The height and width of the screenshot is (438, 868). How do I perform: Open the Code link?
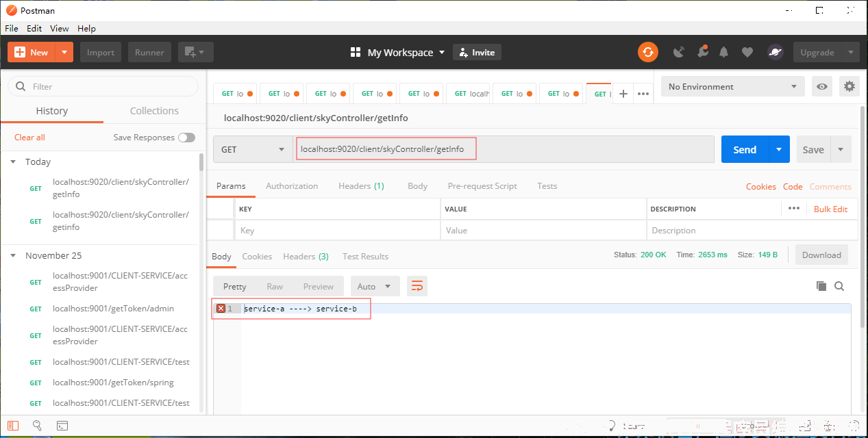793,186
